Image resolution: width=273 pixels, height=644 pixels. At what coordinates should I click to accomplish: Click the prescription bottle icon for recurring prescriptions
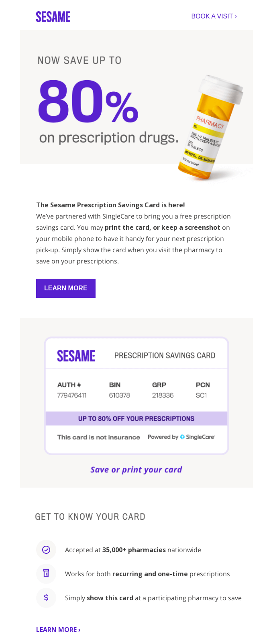[46, 573]
